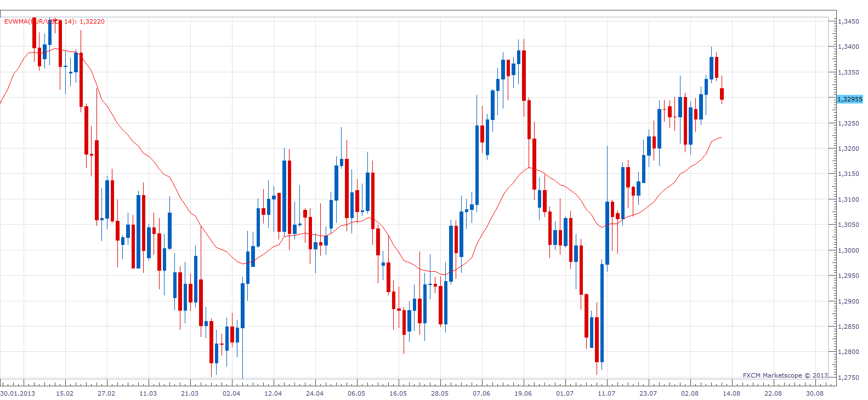The image size is (868, 400).
Task: Select the 22.08 date label
Action: point(773,393)
